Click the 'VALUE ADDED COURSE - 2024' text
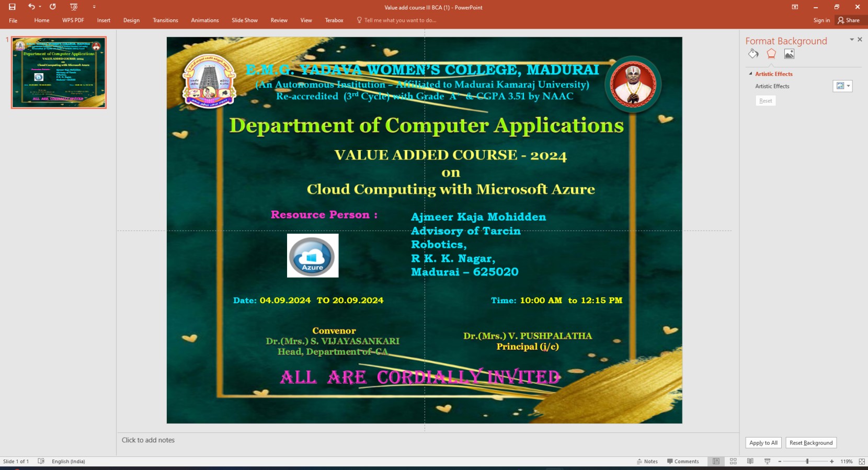Viewport: 868px width, 470px height. coord(451,155)
